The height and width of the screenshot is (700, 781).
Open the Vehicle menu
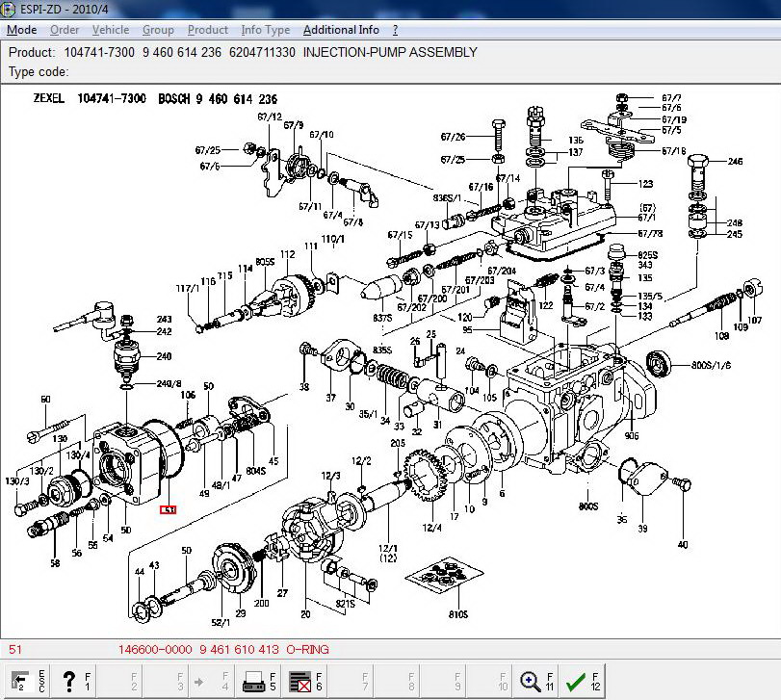(x=111, y=30)
